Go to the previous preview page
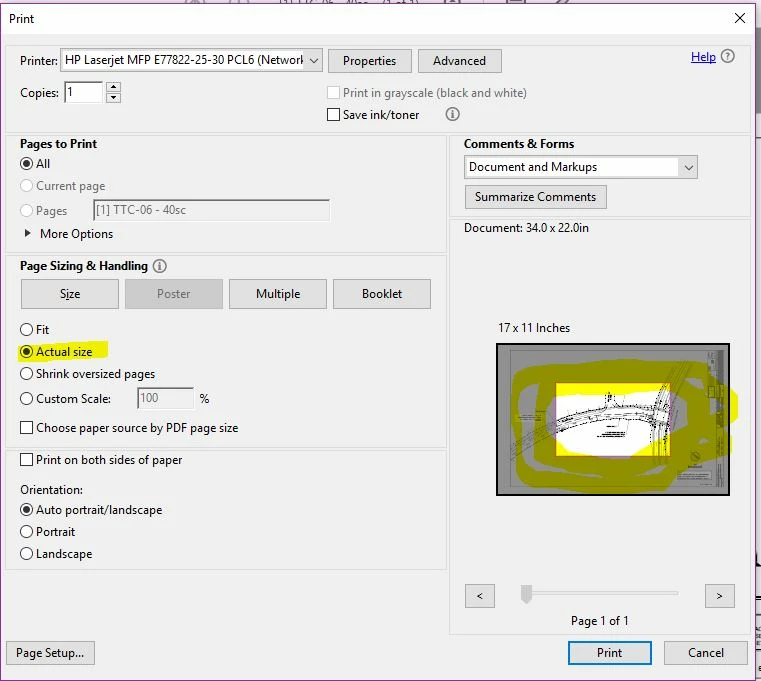 pyautogui.click(x=480, y=596)
